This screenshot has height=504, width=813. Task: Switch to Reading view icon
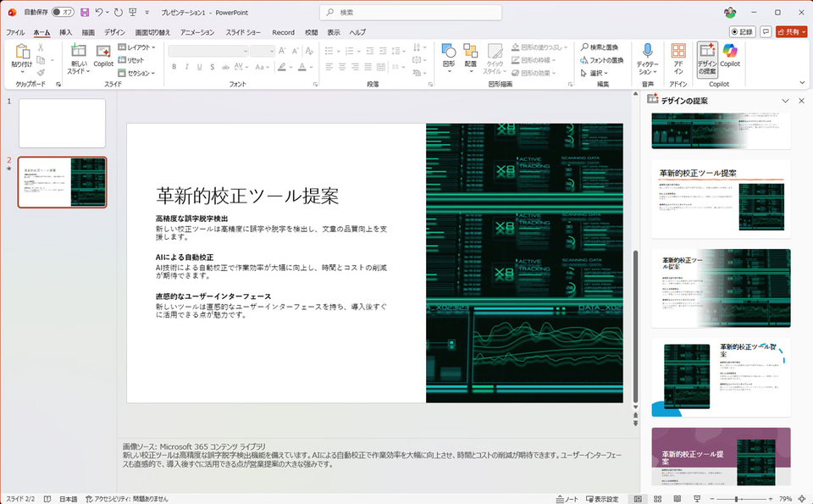click(677, 499)
